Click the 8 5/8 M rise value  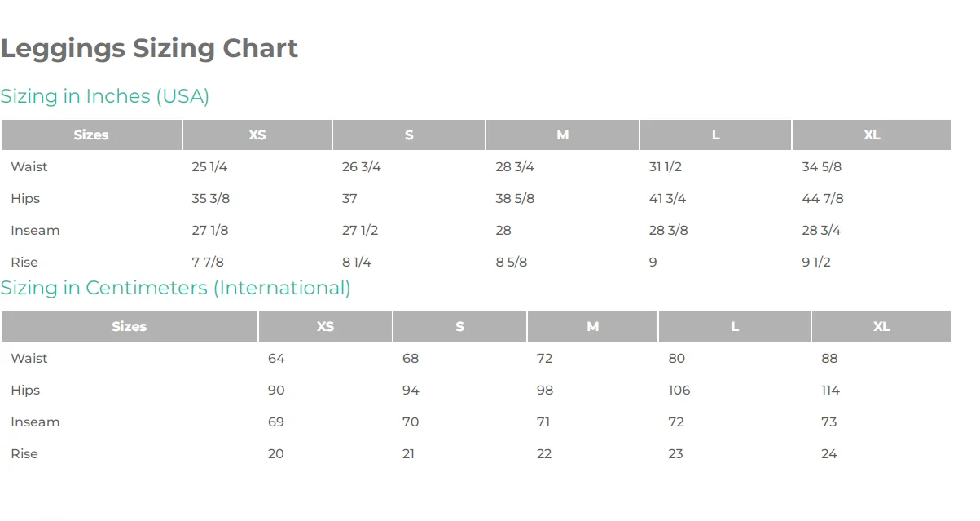point(512,262)
